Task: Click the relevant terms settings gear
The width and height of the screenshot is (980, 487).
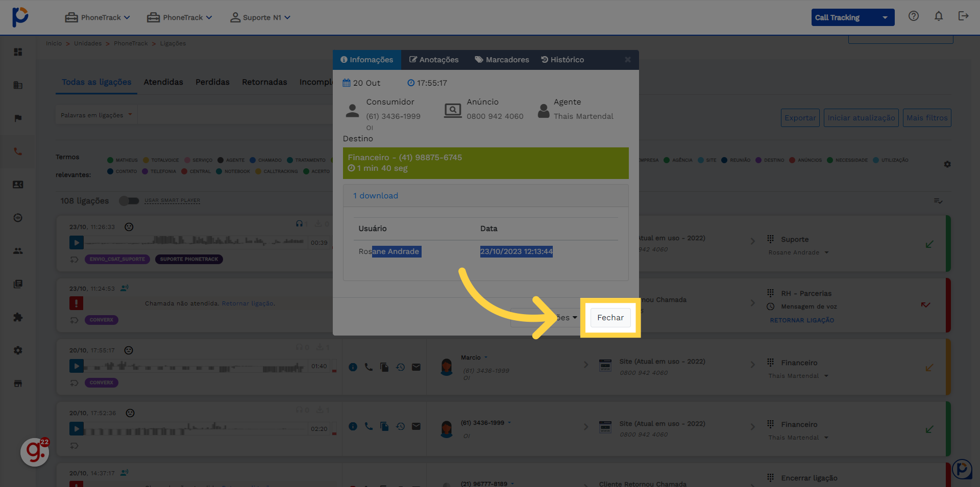Action: click(947, 164)
